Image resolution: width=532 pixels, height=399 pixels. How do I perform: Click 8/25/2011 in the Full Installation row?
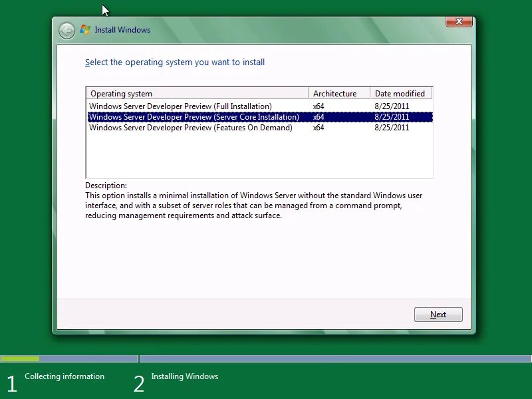pyautogui.click(x=392, y=106)
